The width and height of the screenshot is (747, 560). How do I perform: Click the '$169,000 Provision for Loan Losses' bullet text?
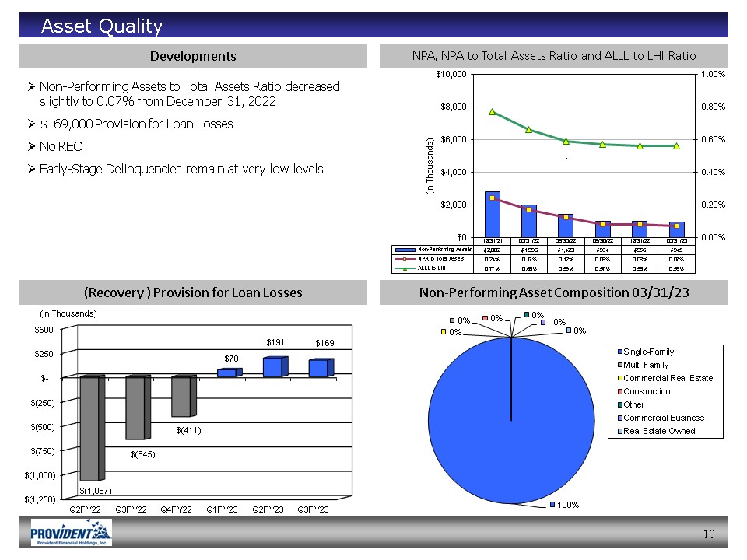[x=136, y=124]
